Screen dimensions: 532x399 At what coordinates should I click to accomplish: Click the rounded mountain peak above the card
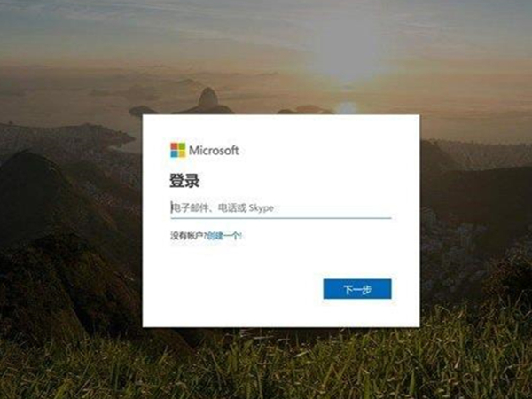pyautogui.click(x=208, y=98)
